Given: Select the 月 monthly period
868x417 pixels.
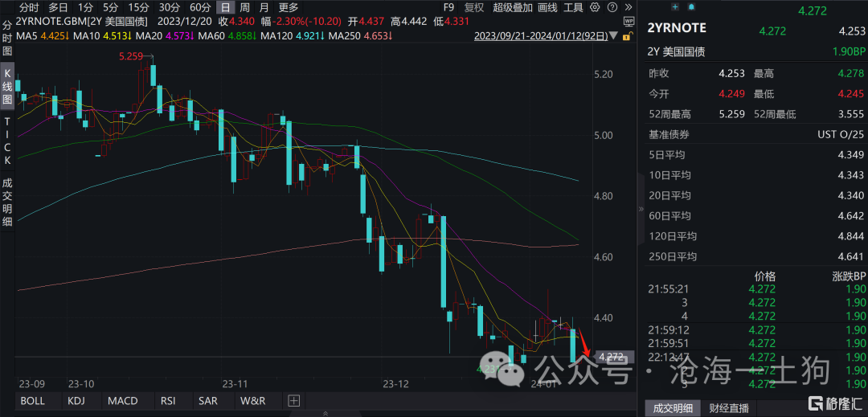Looking at the screenshot, I should click(x=264, y=7).
